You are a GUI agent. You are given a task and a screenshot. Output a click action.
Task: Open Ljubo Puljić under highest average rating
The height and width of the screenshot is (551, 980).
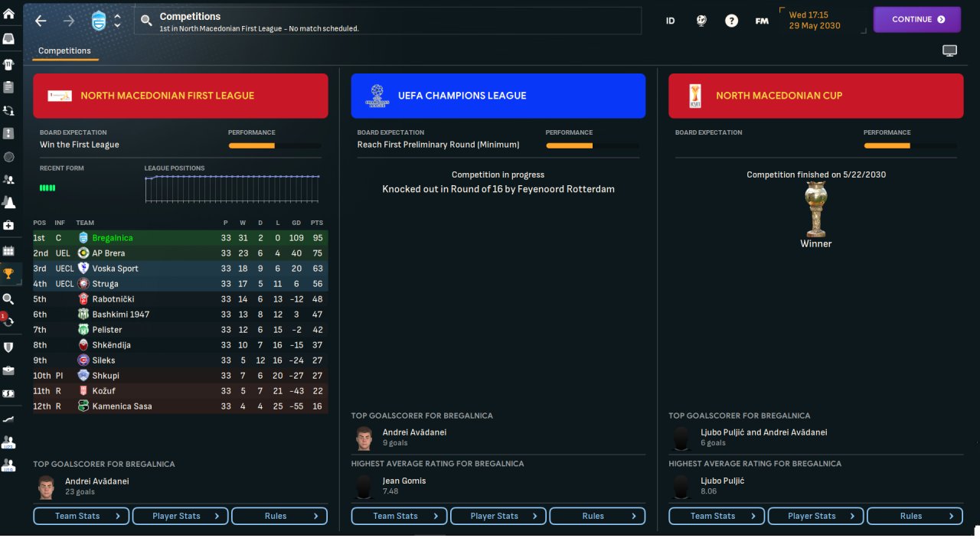coord(723,481)
